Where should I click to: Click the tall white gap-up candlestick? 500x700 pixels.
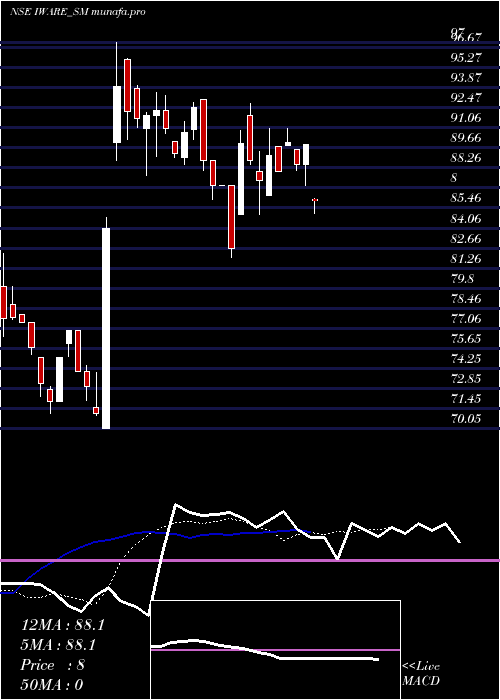pyautogui.click(x=106, y=328)
